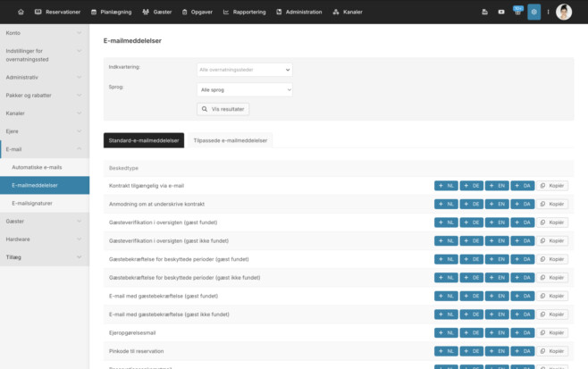Copy Kontrakt tilgængelig via e-mail message
This screenshot has height=369, width=588.
pos(552,186)
